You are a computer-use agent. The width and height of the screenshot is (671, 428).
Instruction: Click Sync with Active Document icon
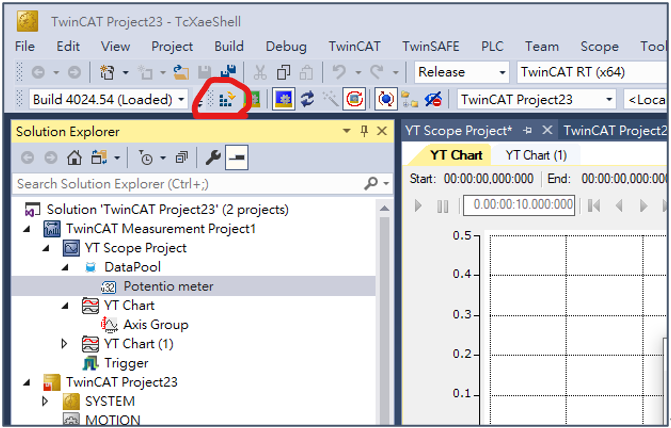pyautogui.click(x=99, y=158)
